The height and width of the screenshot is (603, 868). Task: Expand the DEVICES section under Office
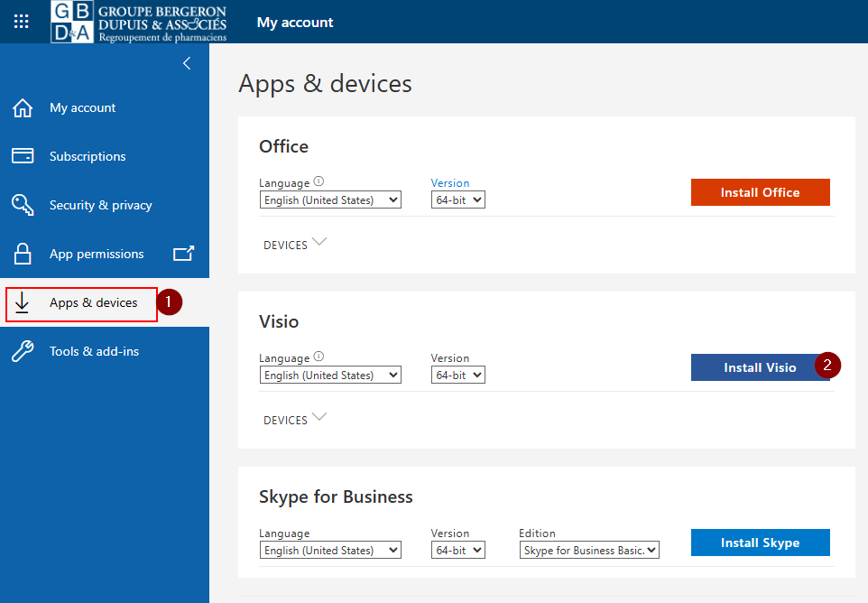[295, 245]
